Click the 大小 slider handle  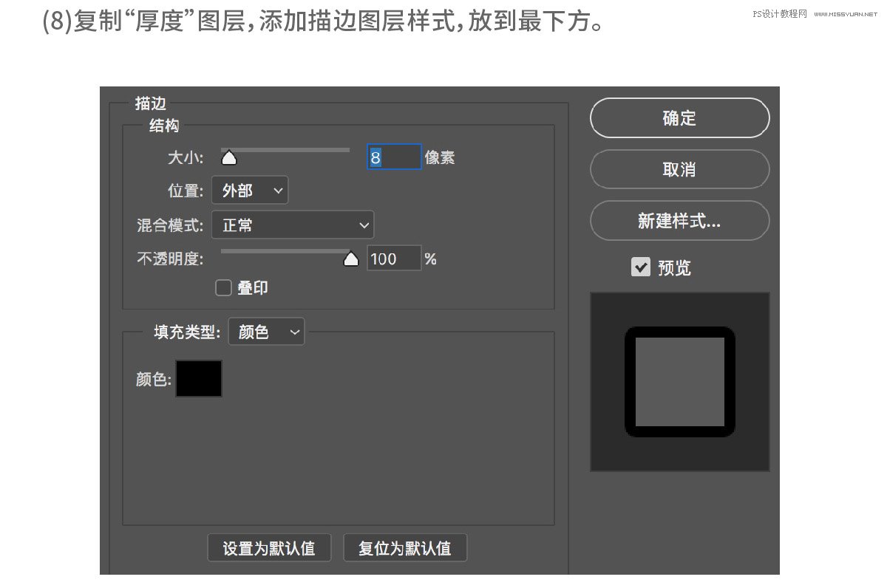click(229, 157)
